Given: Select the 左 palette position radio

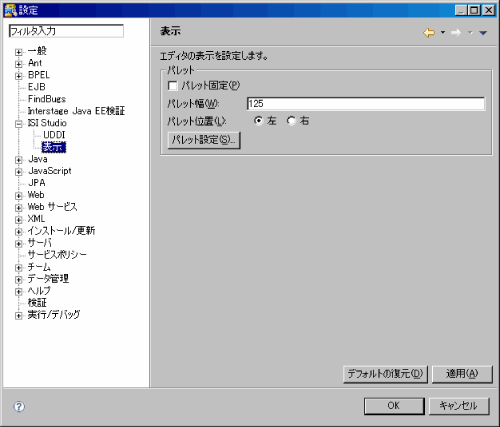Looking at the screenshot, I should (258, 120).
